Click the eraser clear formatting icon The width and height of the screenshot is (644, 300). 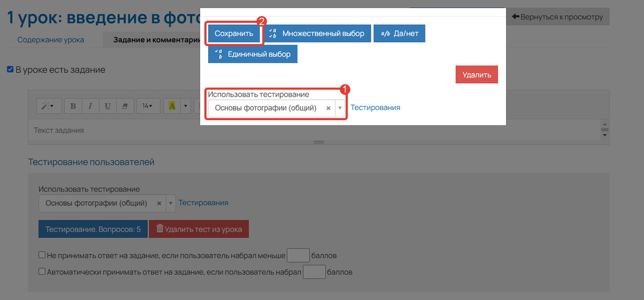tap(125, 106)
